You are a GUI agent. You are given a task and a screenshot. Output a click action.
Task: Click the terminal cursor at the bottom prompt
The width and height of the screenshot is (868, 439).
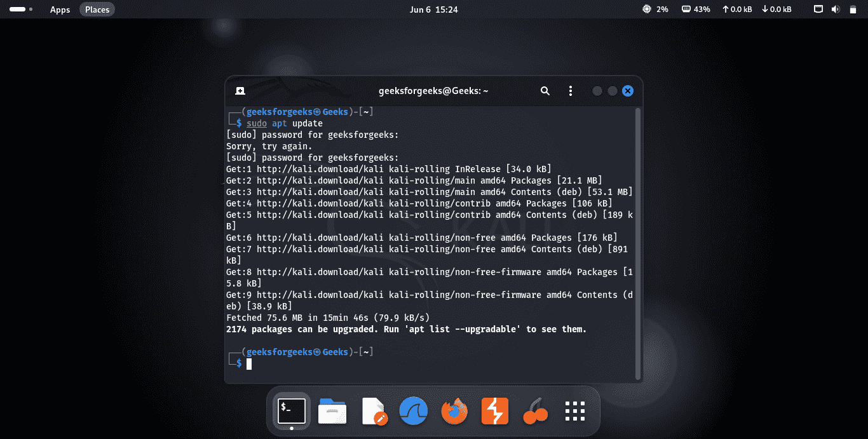(249, 363)
